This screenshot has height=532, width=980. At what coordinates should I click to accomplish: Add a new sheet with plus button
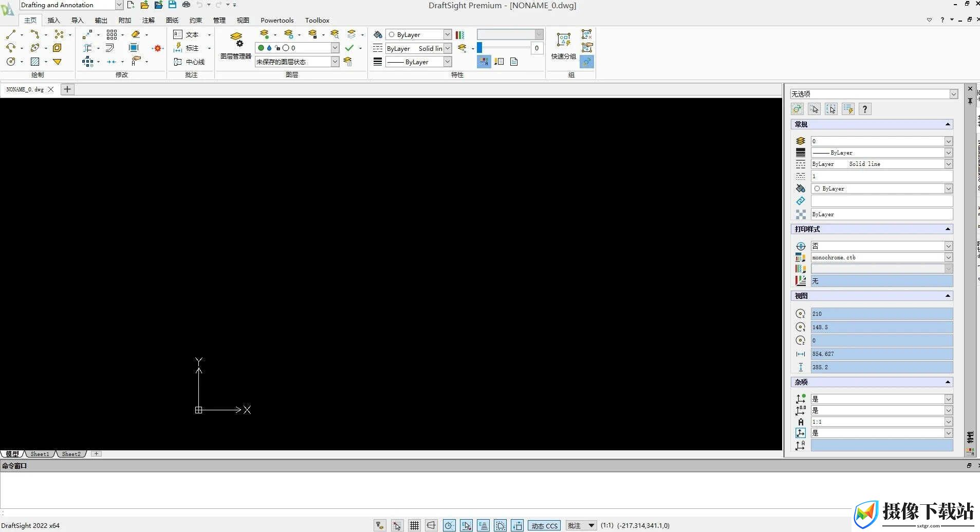pyautogui.click(x=96, y=454)
